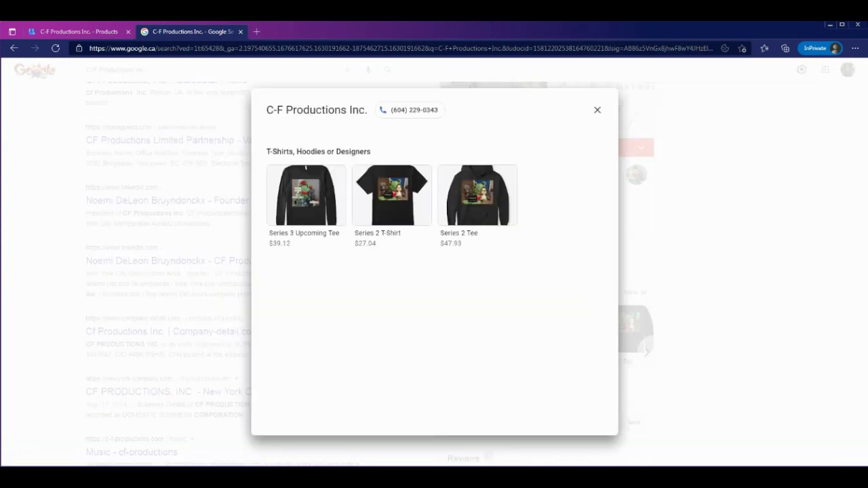The image size is (868, 488).
Task: Add this page to favorites star icon
Action: (743, 48)
